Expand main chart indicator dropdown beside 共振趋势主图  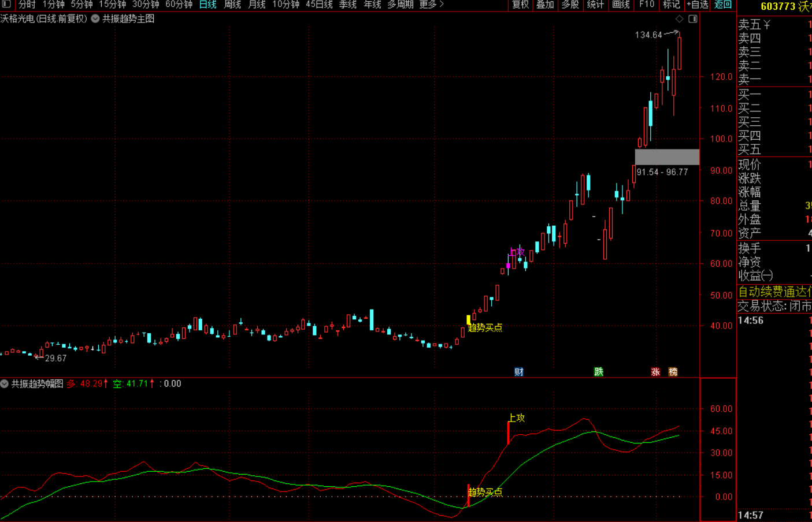95,18
